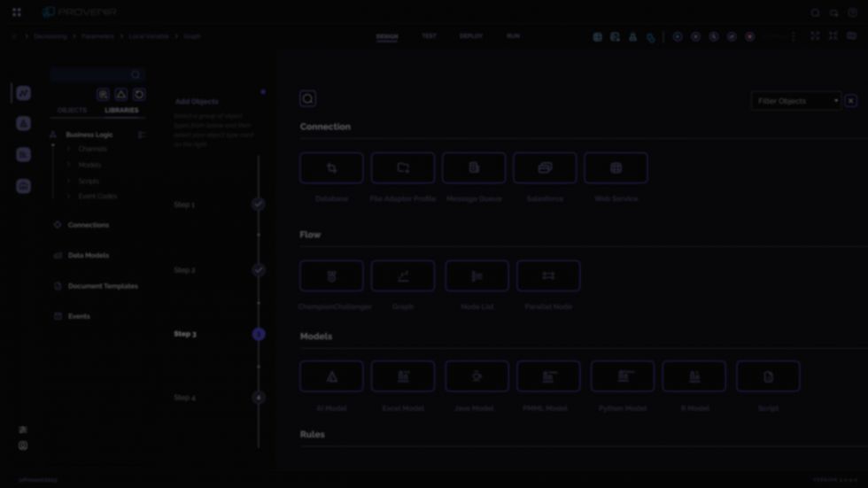The height and width of the screenshot is (488, 868).
Task: Expand the Event Codes tree node
Action: point(69,197)
